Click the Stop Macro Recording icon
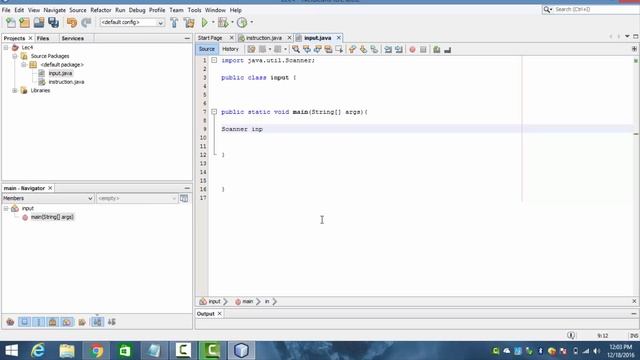Viewport: 640px width, 360px height. click(x=423, y=49)
